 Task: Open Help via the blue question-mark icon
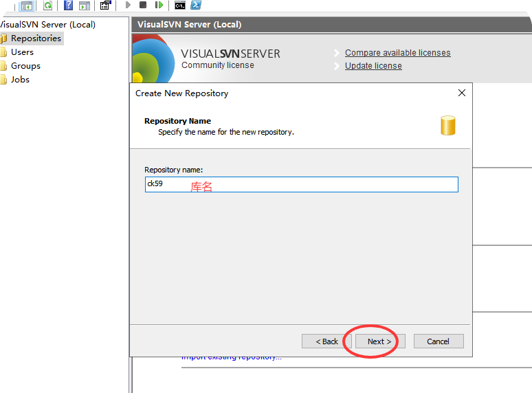pos(68,5)
